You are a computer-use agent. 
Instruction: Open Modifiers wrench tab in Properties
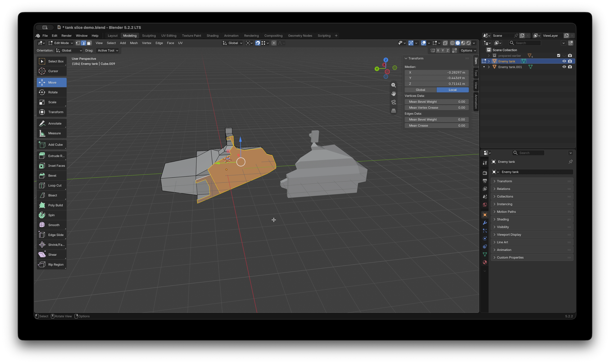point(485,223)
